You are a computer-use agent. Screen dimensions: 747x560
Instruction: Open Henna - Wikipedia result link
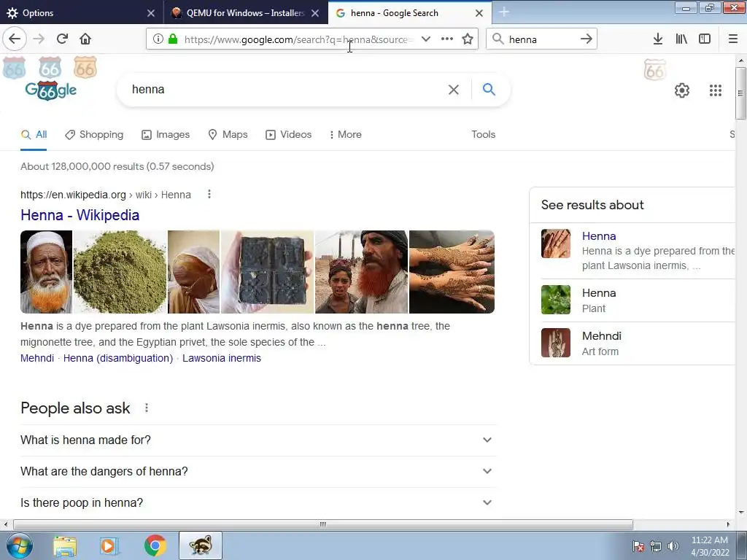click(x=80, y=215)
